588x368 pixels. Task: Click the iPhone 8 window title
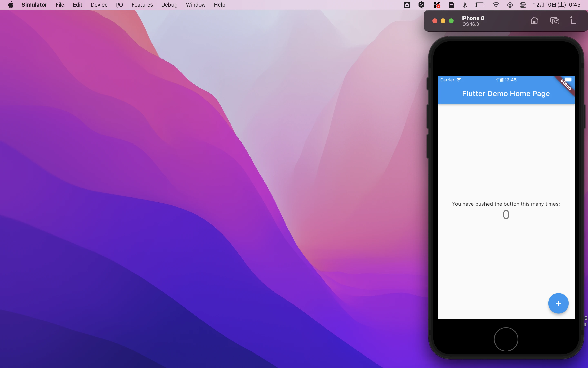coord(473,18)
